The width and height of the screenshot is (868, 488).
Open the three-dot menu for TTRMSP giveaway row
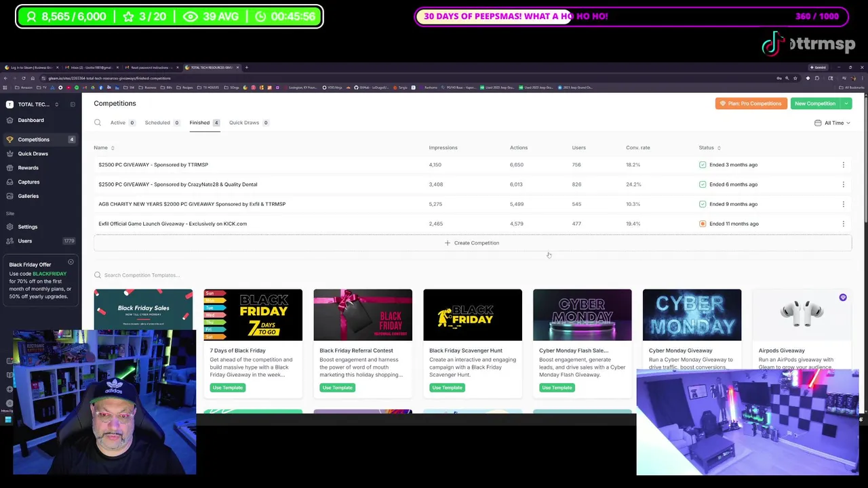tap(844, 165)
